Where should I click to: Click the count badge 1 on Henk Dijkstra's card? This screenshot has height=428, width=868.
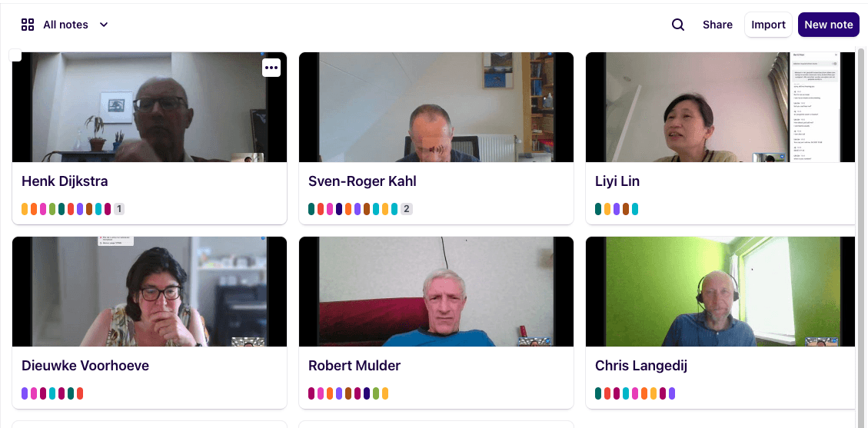(x=119, y=209)
